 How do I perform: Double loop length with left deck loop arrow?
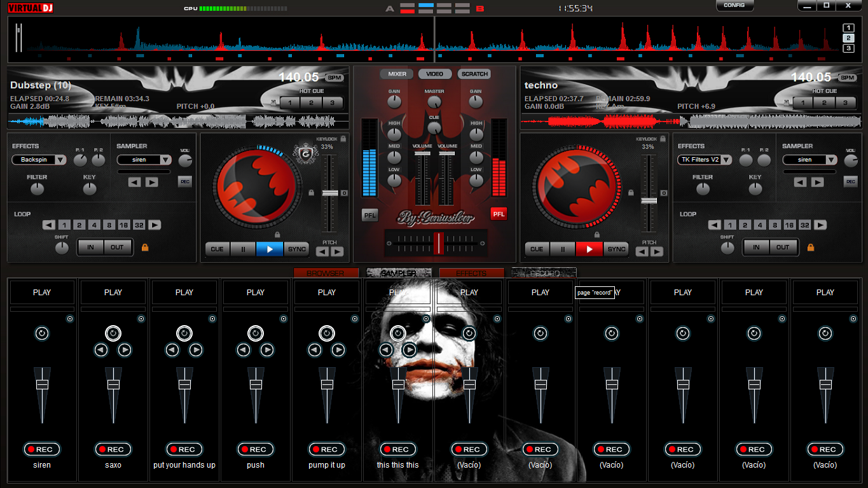click(x=155, y=225)
